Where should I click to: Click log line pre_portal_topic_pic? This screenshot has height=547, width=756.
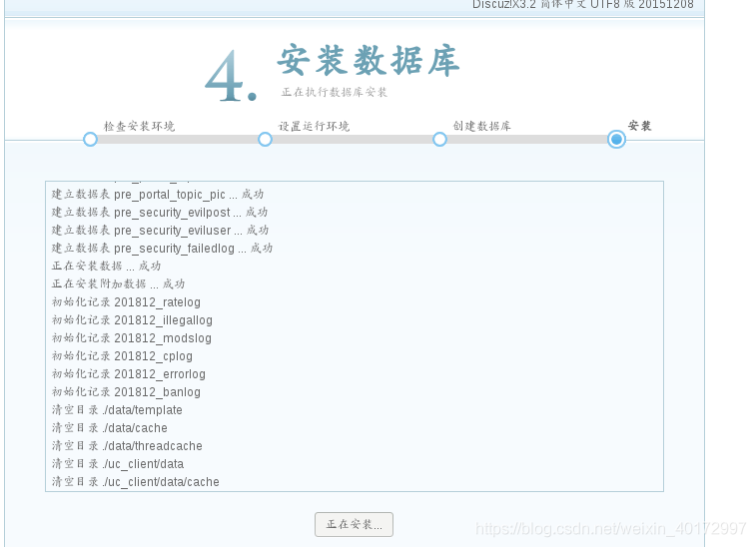(x=158, y=195)
